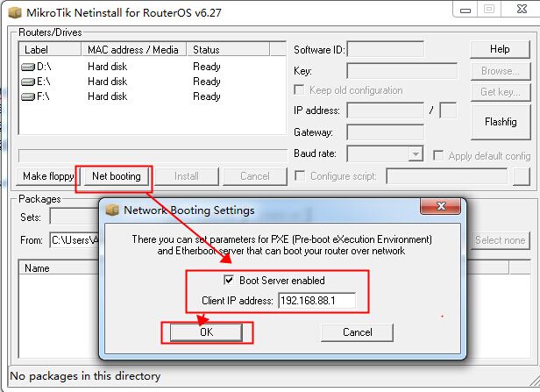
Task: Toggle the Configure script checkbox
Action: tap(300, 176)
